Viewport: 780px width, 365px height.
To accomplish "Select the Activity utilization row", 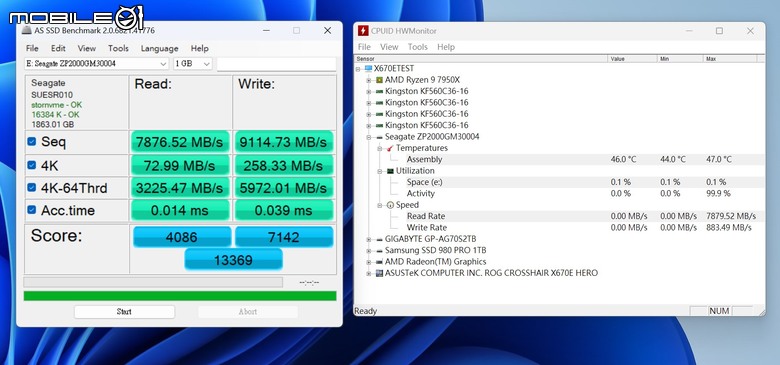I will tap(560, 193).
